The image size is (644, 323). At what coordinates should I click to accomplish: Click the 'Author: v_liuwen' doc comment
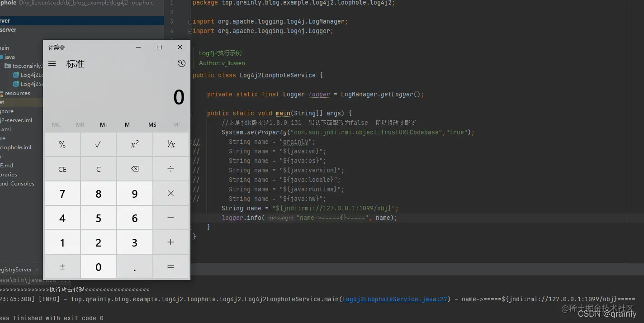click(x=222, y=63)
